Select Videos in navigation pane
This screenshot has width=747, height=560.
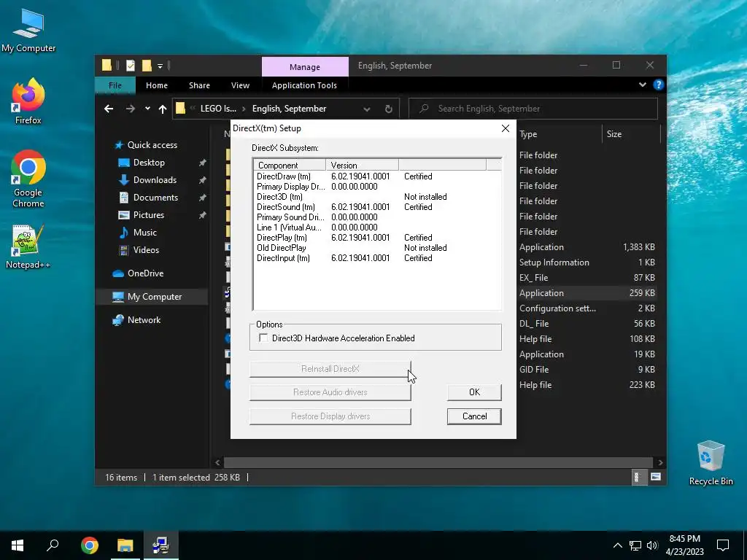(139, 250)
